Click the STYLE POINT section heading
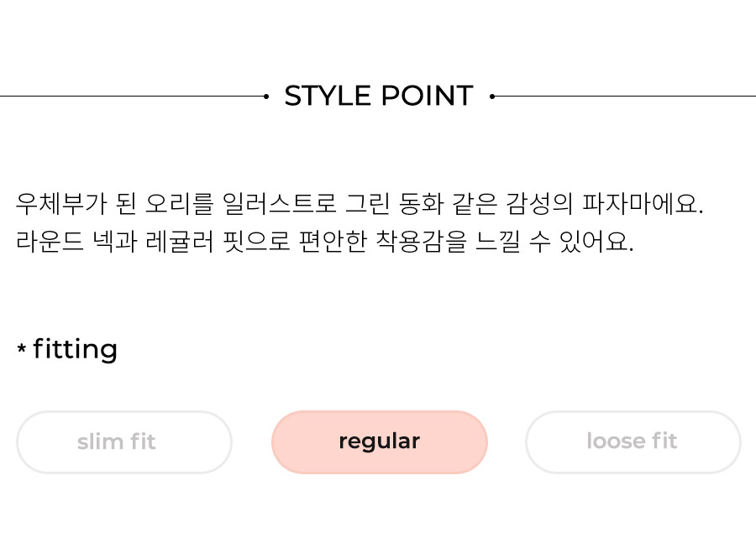 tap(379, 96)
